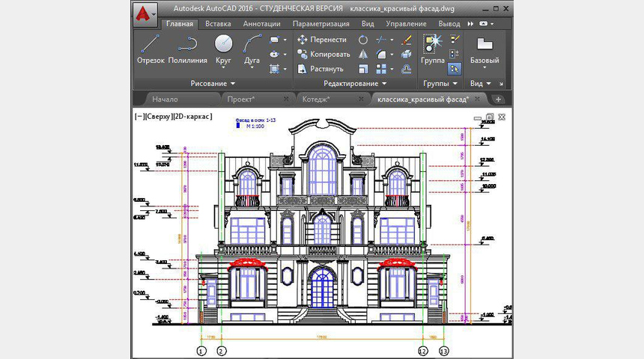The height and width of the screenshot is (359, 644).
Task: Select the Отрезок line tool
Action: [x=151, y=49]
